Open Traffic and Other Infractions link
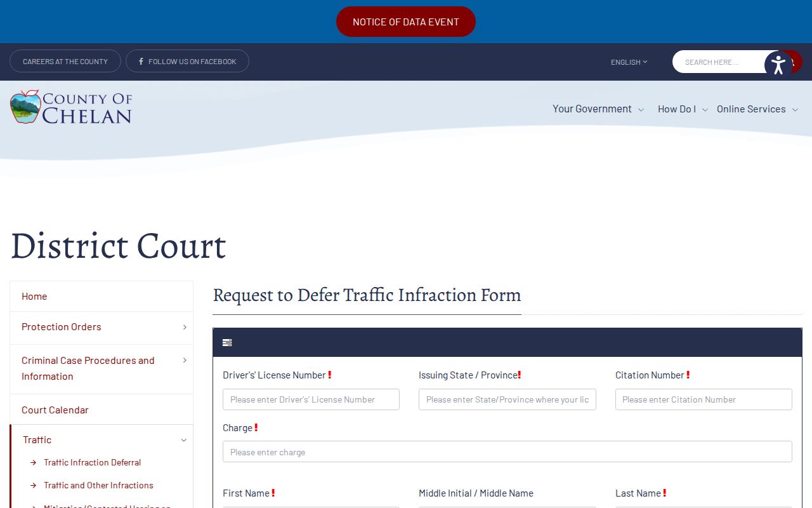 (98, 486)
